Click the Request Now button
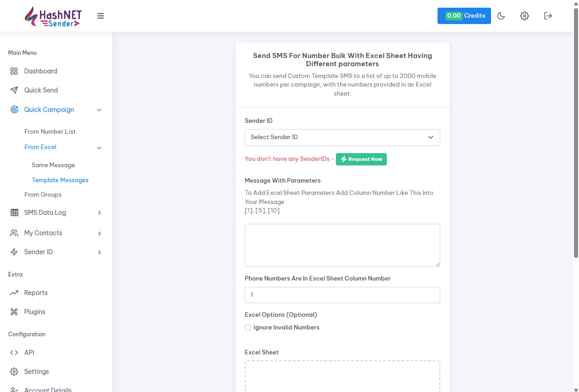This screenshot has height=392, width=579. (x=361, y=159)
